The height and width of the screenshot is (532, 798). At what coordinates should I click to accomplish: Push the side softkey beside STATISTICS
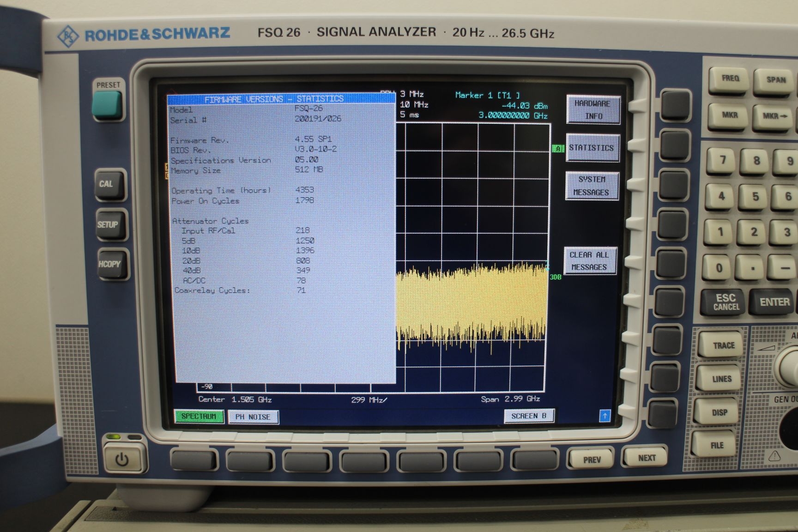pyautogui.click(x=674, y=145)
